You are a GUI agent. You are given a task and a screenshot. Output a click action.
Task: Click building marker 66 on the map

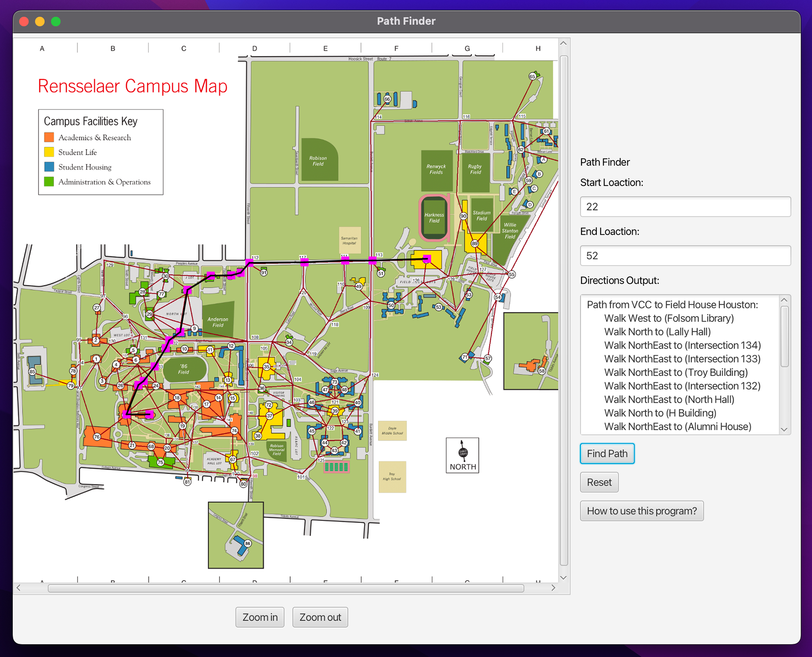click(387, 99)
